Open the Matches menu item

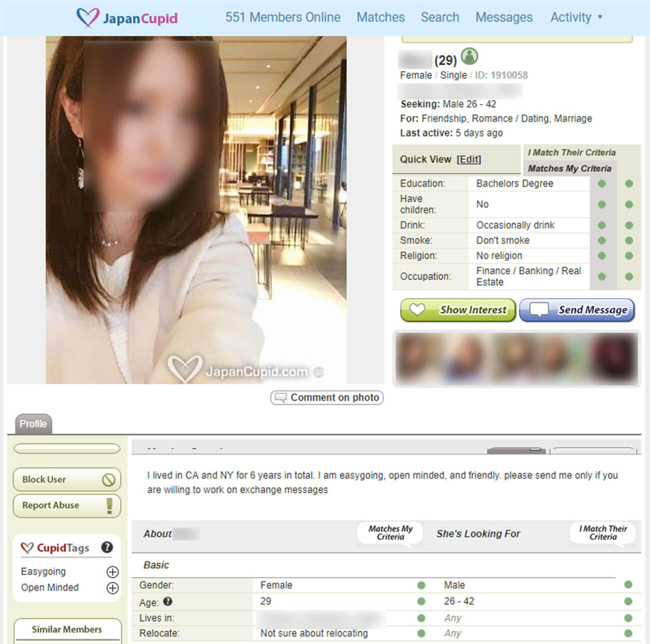380,17
